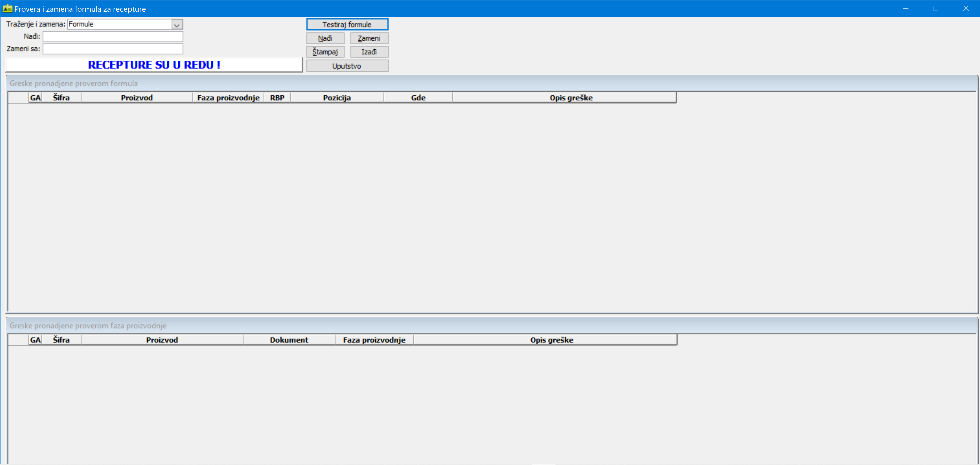
Task: Click the Pozicija column header
Action: click(x=337, y=98)
